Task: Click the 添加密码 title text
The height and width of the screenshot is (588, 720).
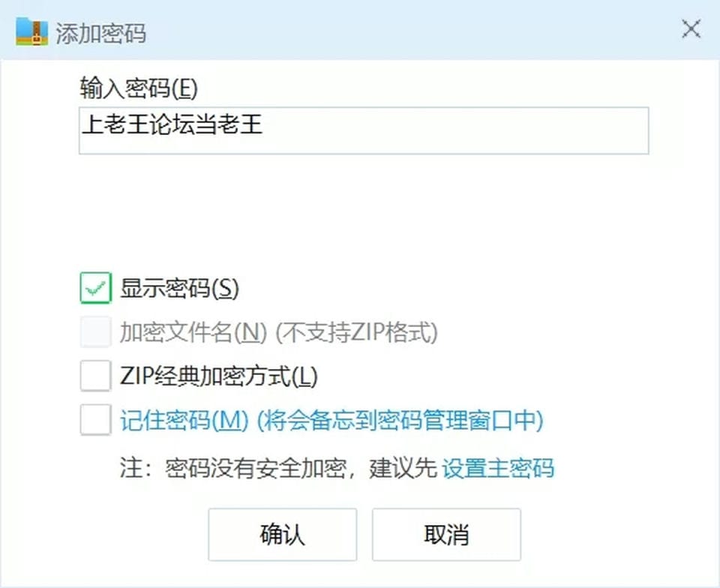Action: pyautogui.click(x=101, y=34)
